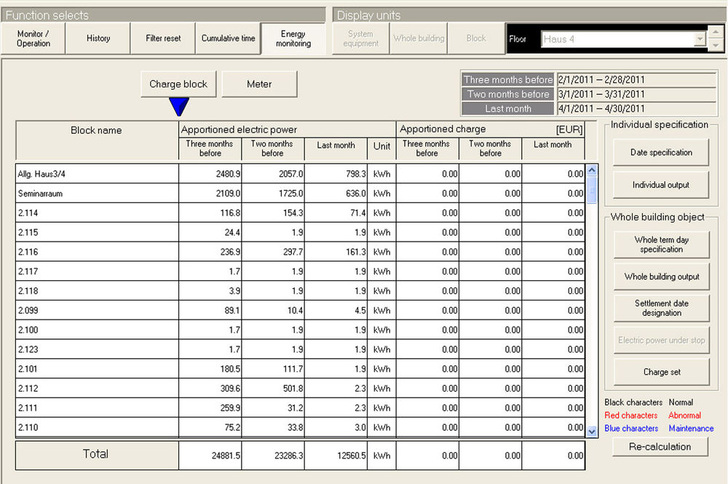Click the Charge set button

point(660,372)
